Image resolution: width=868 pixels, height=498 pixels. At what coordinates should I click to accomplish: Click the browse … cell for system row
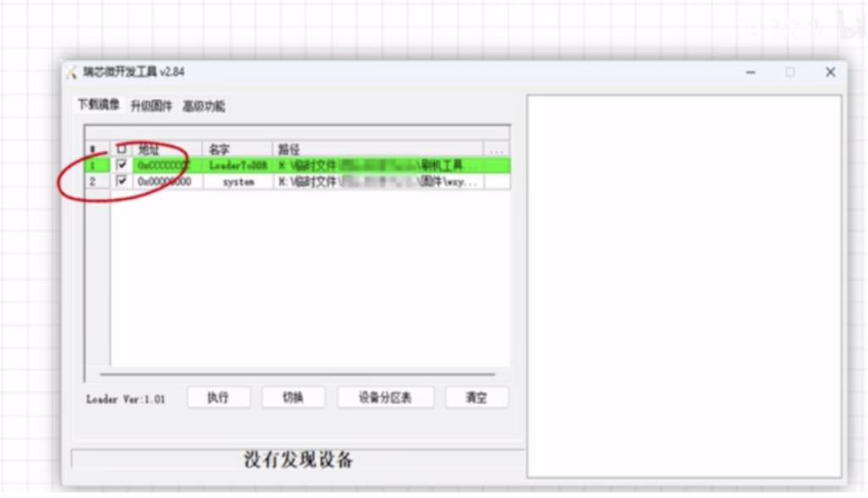(497, 182)
